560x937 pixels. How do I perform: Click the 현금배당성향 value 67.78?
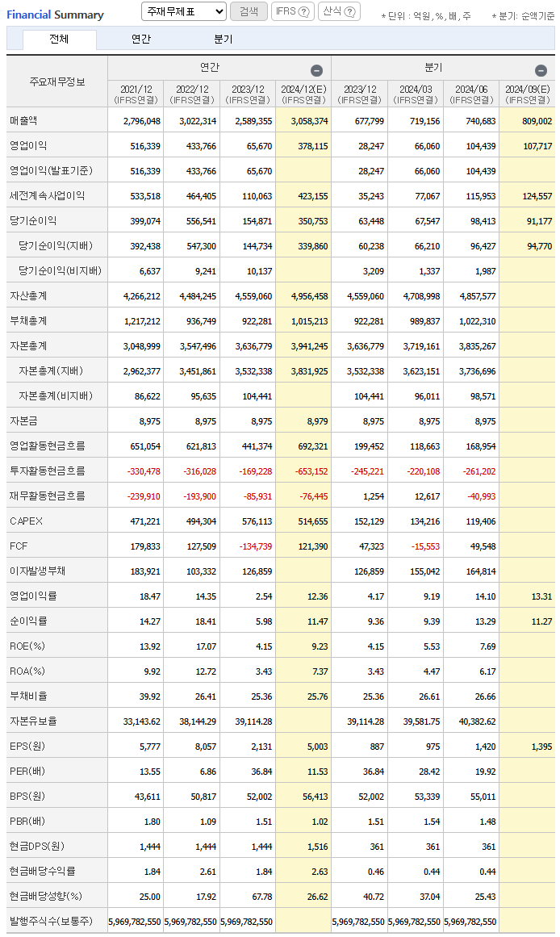click(x=262, y=897)
